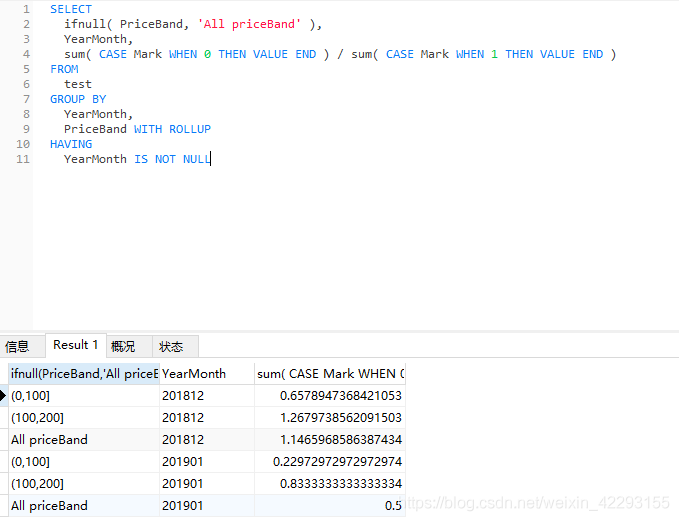Click the current row indicator arrow
The width and height of the screenshot is (679, 521).
click(x=4, y=396)
